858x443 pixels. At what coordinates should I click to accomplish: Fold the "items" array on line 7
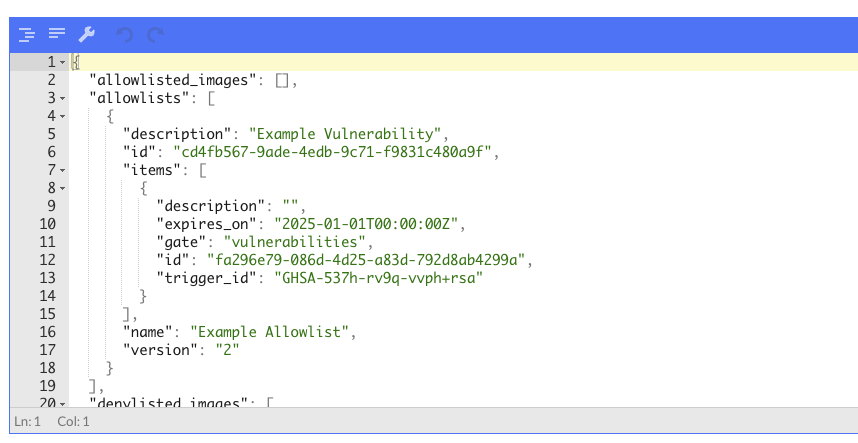tap(63, 170)
